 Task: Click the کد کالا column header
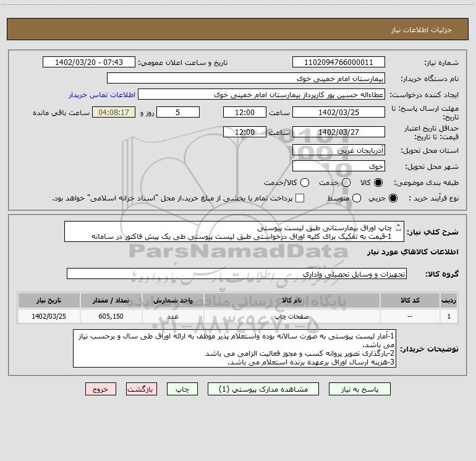coord(410,300)
